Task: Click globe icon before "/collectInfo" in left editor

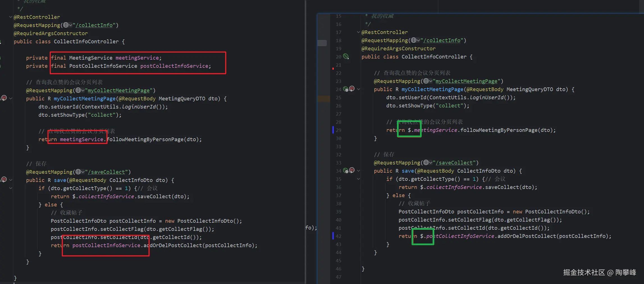Action: [x=66, y=25]
